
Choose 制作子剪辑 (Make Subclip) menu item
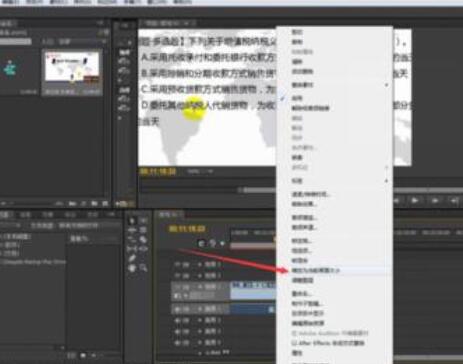pos(306,304)
